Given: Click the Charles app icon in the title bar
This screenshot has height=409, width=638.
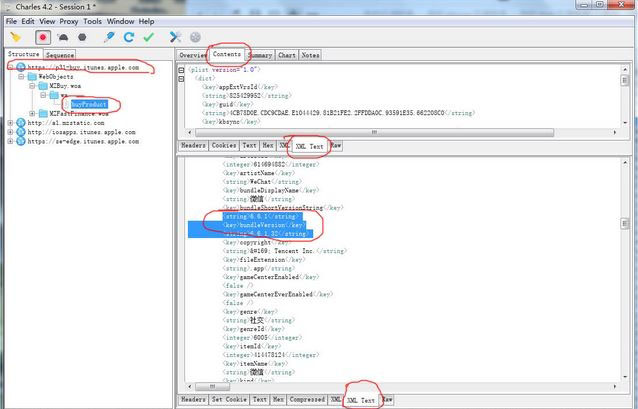Looking at the screenshot, I should [9, 7].
